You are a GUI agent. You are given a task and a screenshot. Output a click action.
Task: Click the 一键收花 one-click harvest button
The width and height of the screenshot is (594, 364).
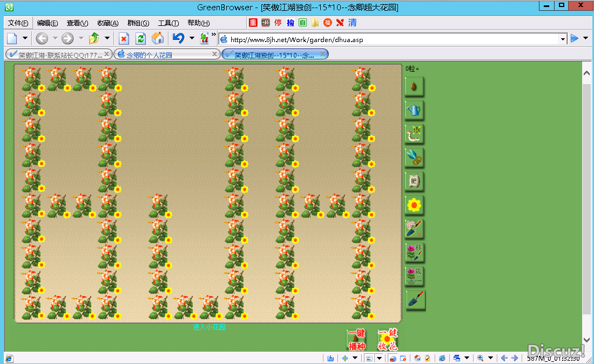coord(388,340)
